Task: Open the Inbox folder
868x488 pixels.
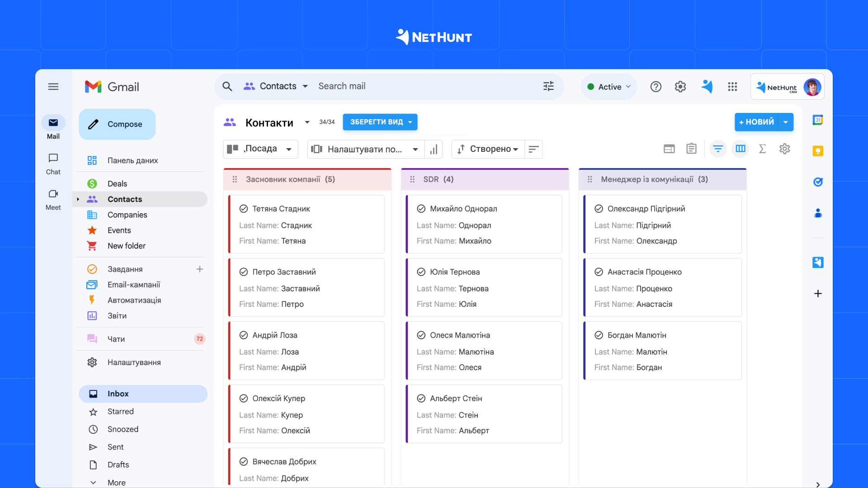Action: coord(143,394)
